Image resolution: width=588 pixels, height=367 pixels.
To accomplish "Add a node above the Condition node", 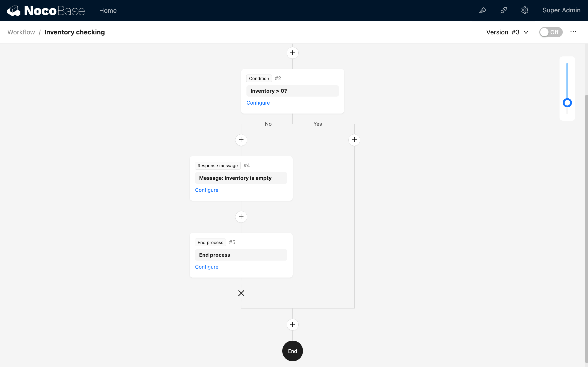I will click(x=293, y=53).
